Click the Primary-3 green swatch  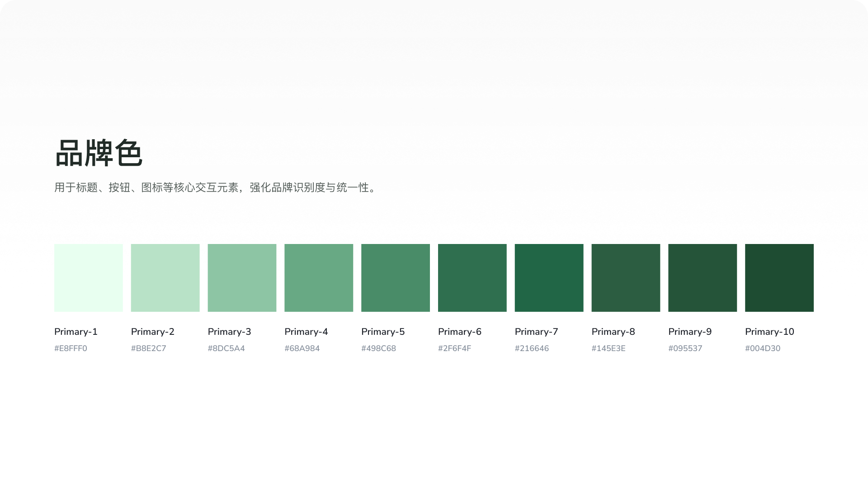click(242, 277)
